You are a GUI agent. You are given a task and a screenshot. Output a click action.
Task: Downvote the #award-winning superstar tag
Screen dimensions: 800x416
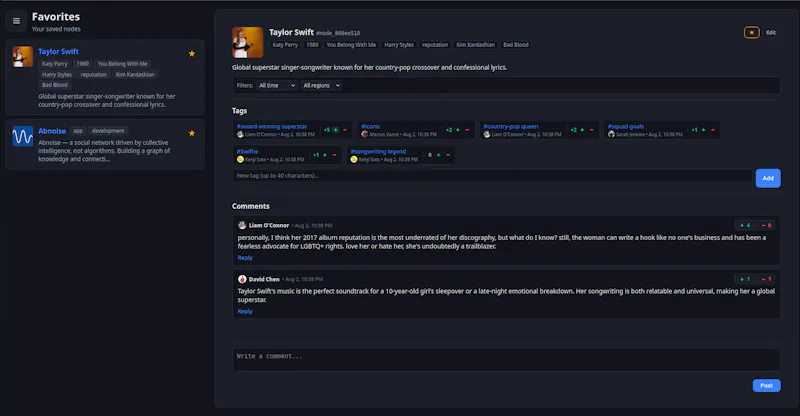pos(345,130)
